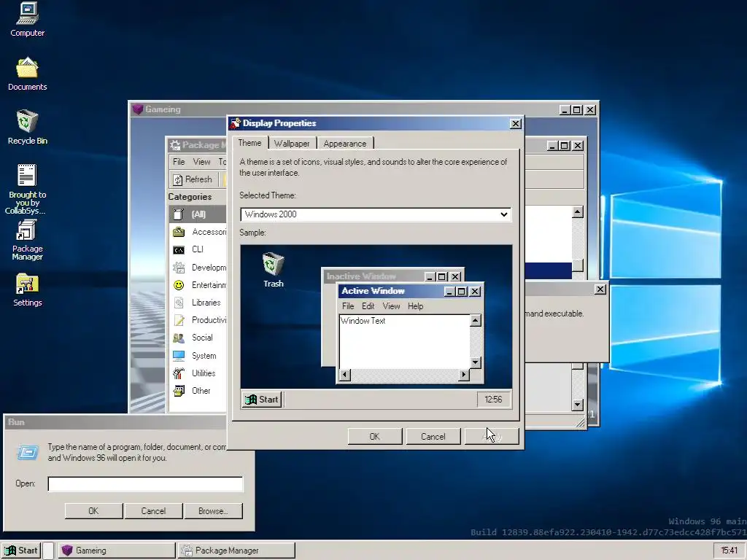
Task: Click the Trash icon in the theme sample
Action: (x=273, y=264)
